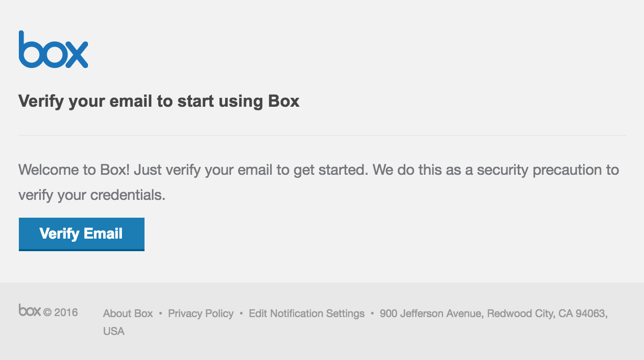Open the About Box link
Viewport: 644px width, 360px height.
(x=128, y=313)
